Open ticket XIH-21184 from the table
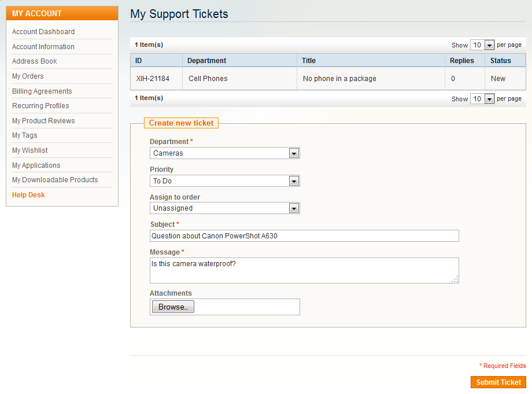The height and width of the screenshot is (394, 532). tap(153, 78)
